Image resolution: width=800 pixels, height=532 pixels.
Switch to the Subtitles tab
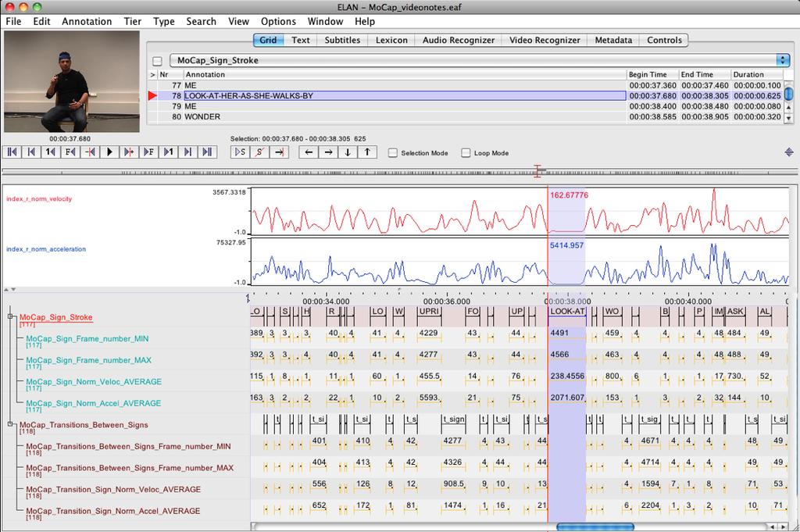tap(342, 41)
